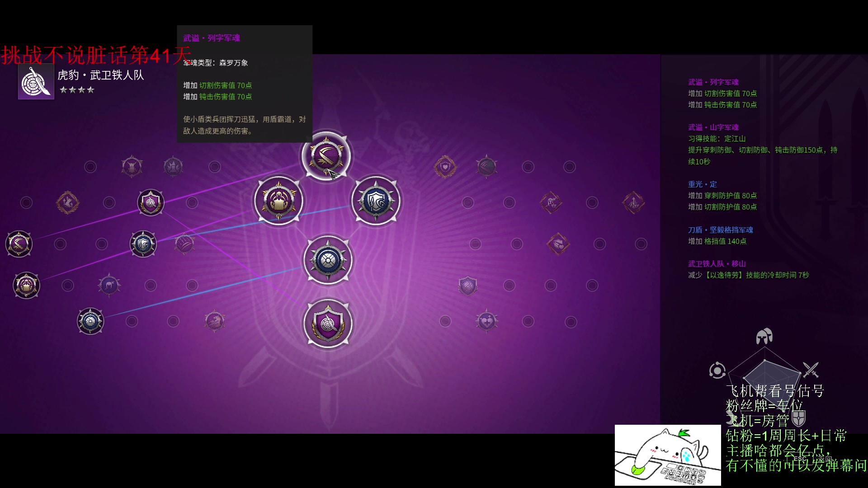Click the 重光·定 entry
This screenshot has height=488, width=868.
pos(703,184)
